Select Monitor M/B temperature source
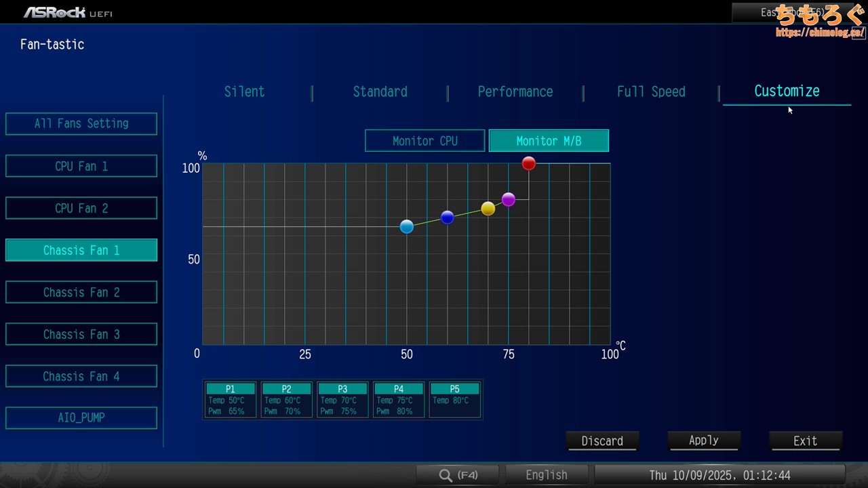 (x=549, y=141)
